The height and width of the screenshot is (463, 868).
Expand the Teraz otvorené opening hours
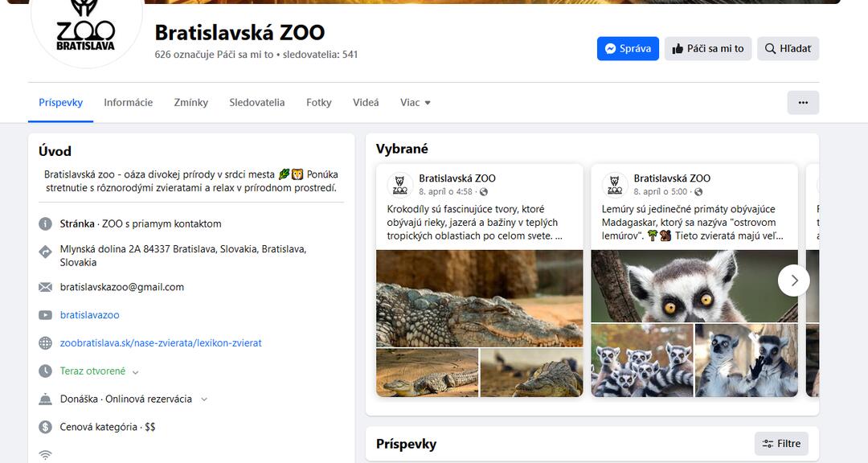135,372
